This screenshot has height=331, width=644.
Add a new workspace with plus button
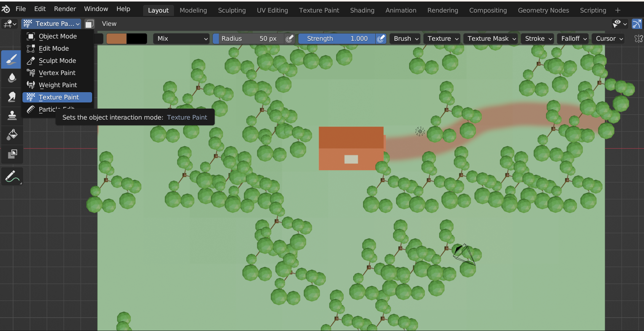point(618,10)
